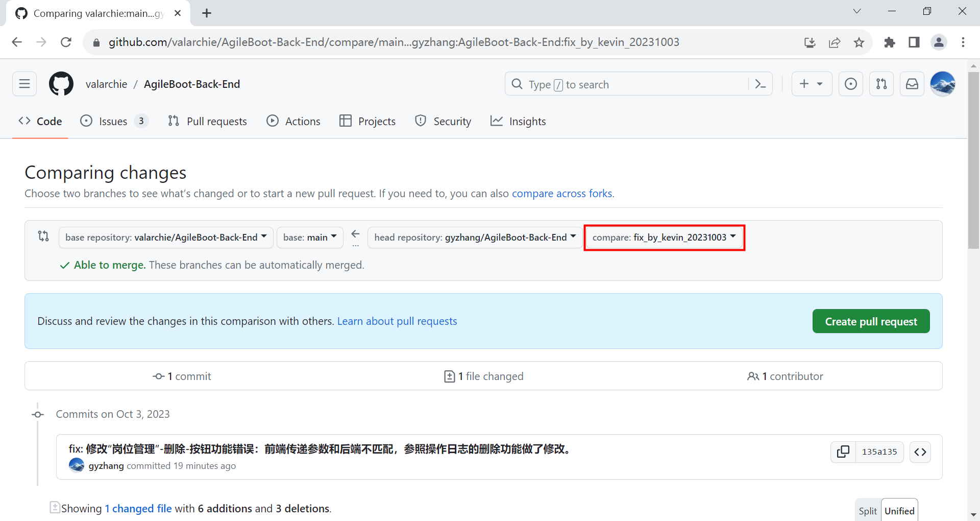The width and height of the screenshot is (980, 521).
Task: Open the user avatar menu
Action: 943,84
